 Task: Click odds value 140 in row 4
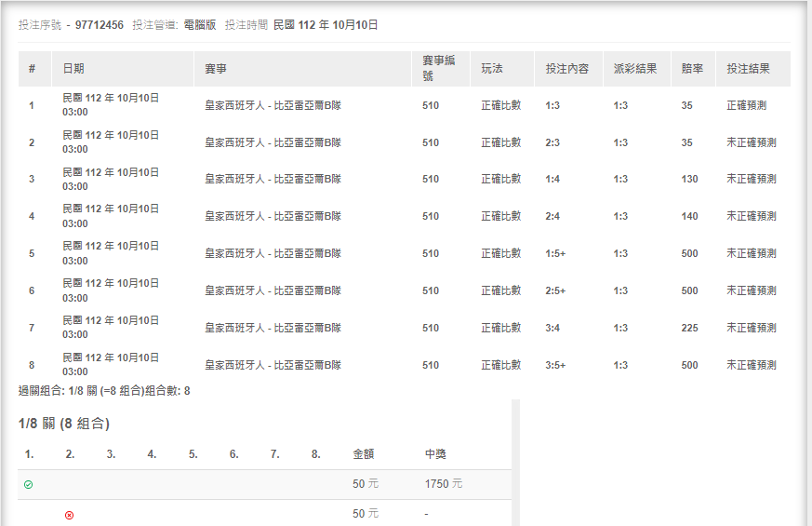click(x=690, y=216)
